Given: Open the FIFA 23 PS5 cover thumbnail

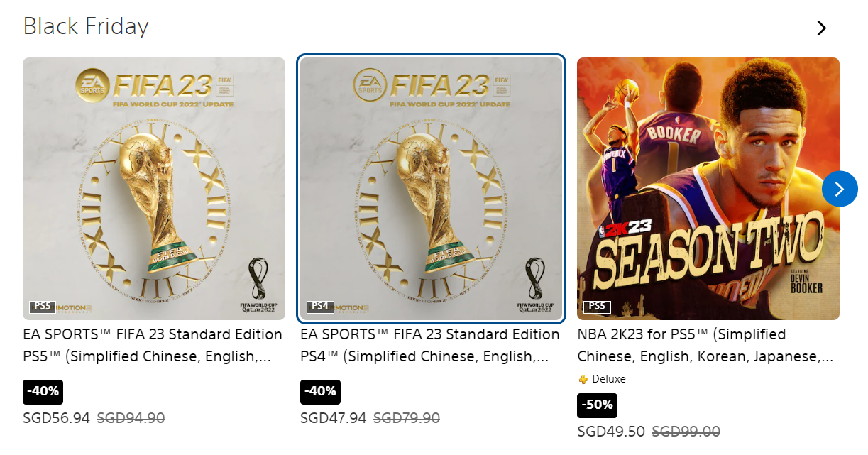Looking at the screenshot, I should (x=154, y=189).
